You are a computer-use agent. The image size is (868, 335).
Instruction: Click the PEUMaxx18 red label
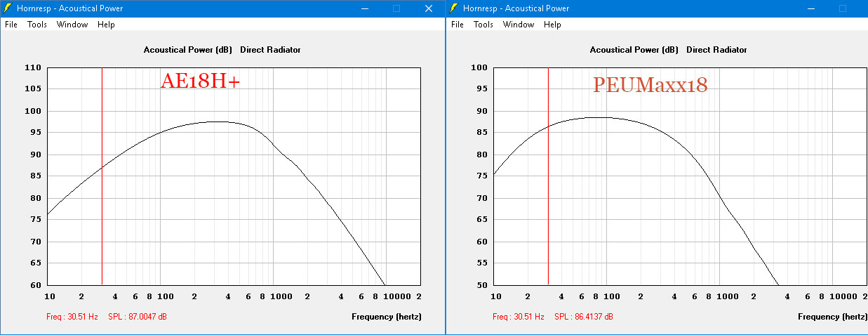pos(650,86)
